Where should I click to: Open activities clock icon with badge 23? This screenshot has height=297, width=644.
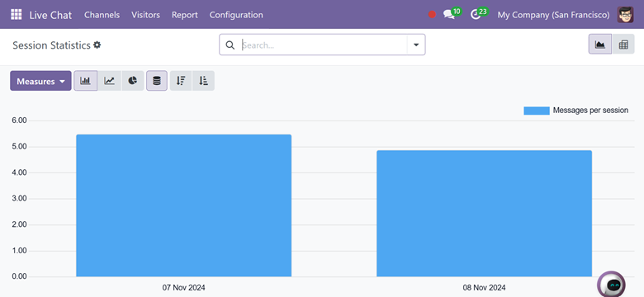tap(479, 14)
